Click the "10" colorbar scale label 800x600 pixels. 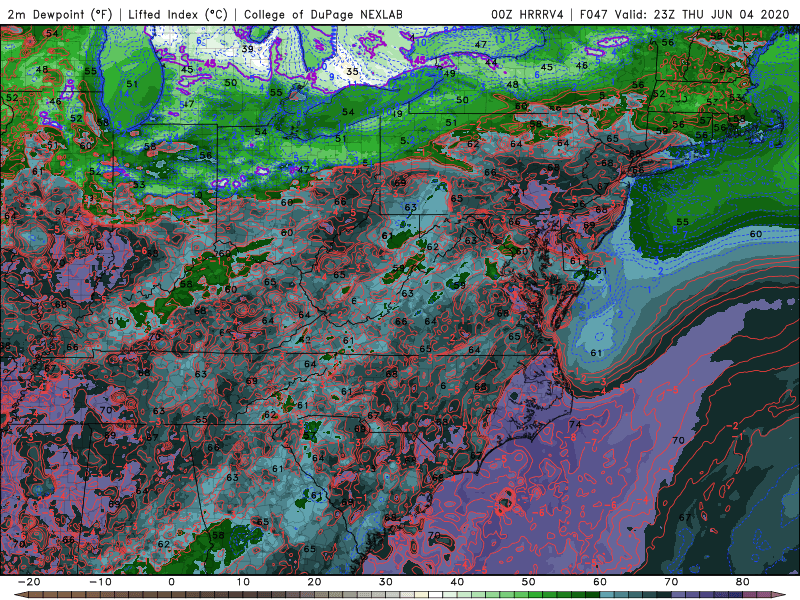coord(243,582)
